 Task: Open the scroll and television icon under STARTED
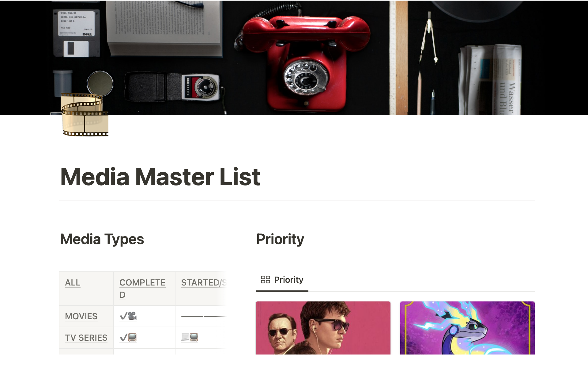190,337
